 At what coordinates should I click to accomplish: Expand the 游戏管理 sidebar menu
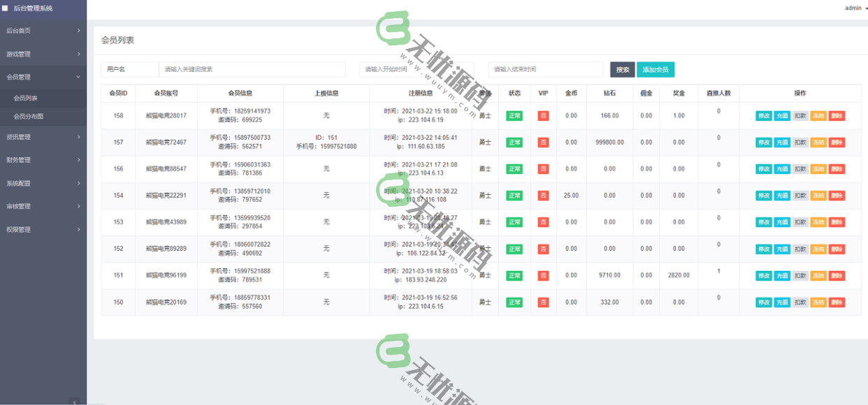click(43, 54)
